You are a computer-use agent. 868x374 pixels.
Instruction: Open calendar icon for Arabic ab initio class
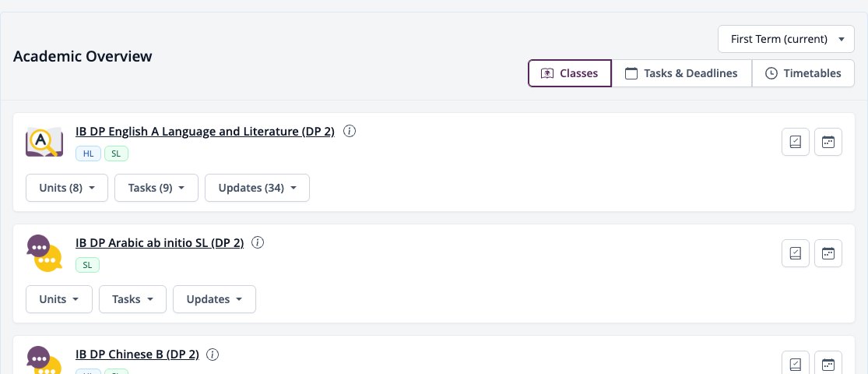point(828,253)
